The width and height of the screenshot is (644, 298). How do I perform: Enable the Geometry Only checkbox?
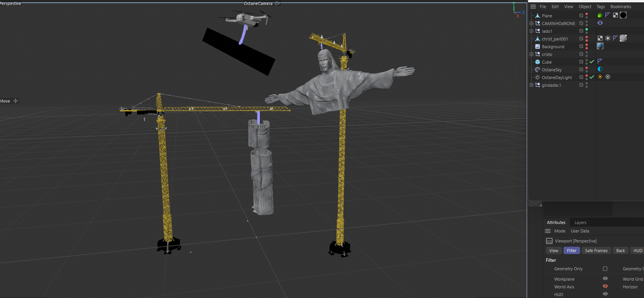(605, 269)
